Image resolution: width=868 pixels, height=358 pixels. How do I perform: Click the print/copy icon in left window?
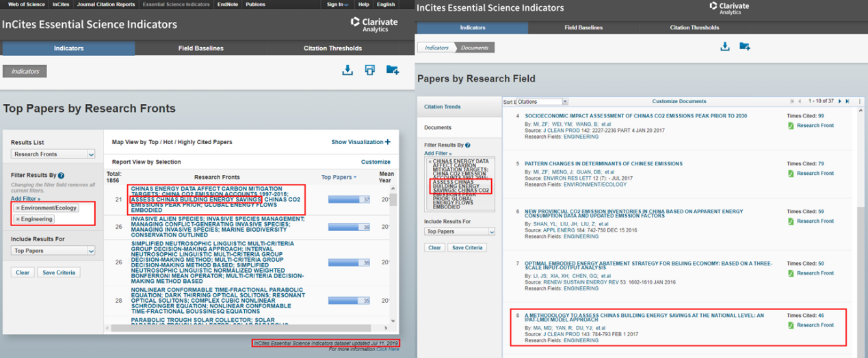370,70
